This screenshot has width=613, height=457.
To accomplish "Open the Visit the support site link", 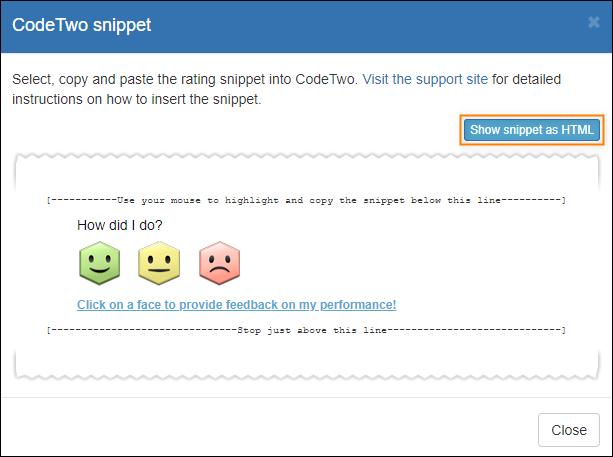I will point(425,79).
